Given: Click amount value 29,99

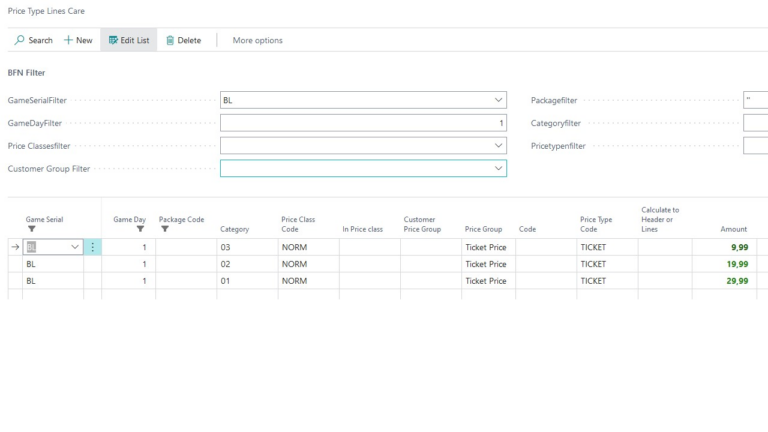Looking at the screenshot, I should pyautogui.click(x=737, y=281).
